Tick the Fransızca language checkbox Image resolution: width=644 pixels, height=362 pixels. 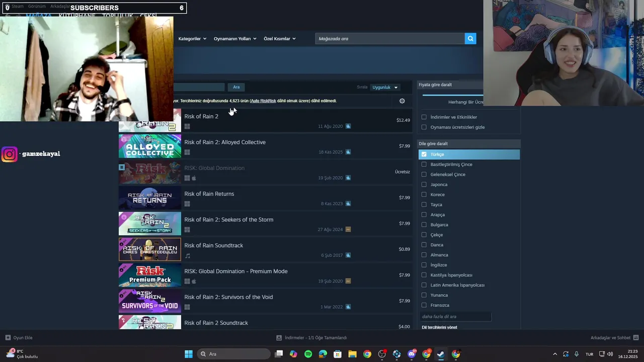424,305
